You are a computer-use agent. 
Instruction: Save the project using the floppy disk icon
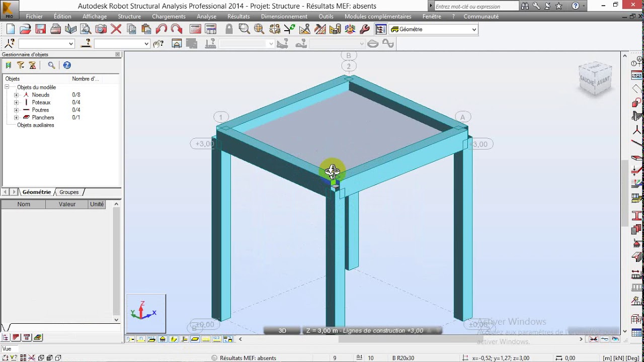tap(40, 29)
